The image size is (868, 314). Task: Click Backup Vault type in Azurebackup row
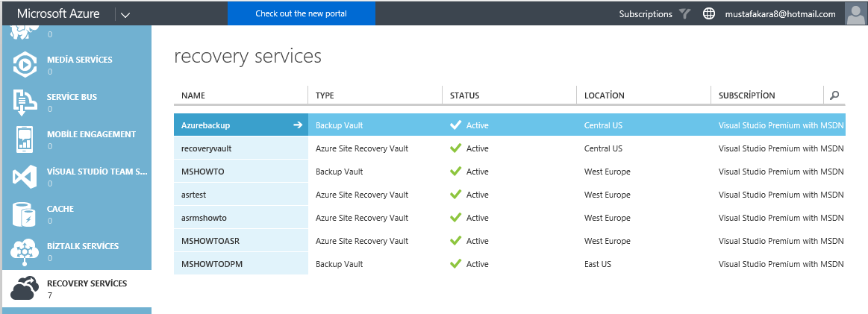(340, 125)
